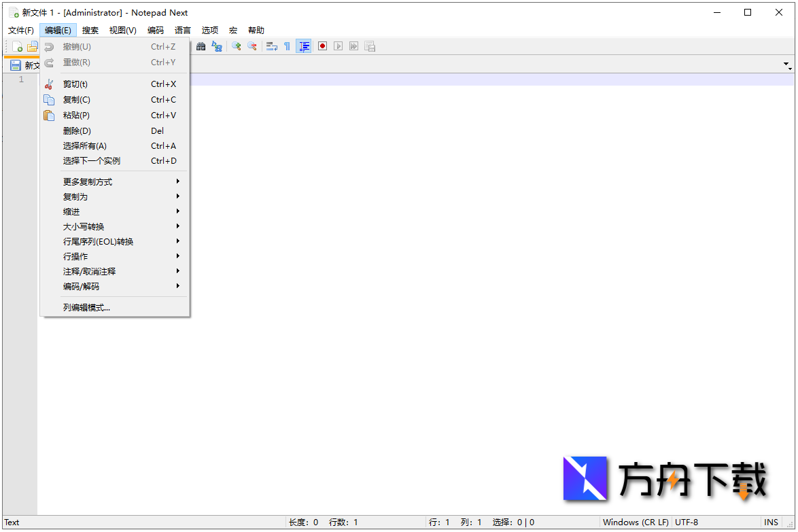
Task: Open a file using the folder toolbar icon
Action: pos(32,46)
